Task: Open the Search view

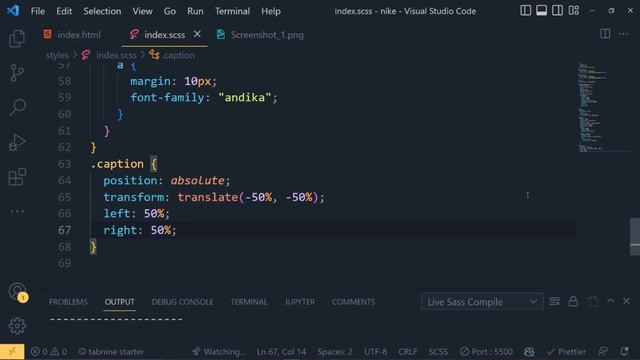Action: (17, 107)
